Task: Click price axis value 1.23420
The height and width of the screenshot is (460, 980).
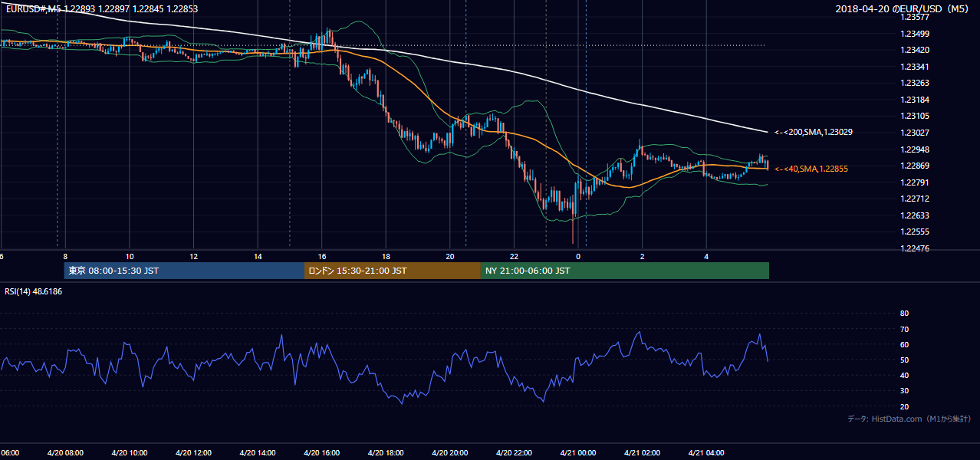Action: tap(916, 51)
